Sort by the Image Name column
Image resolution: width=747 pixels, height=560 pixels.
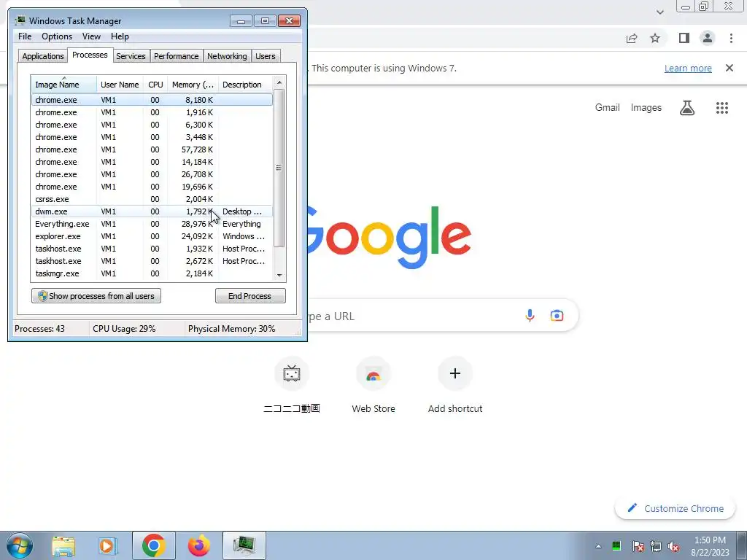click(64, 85)
